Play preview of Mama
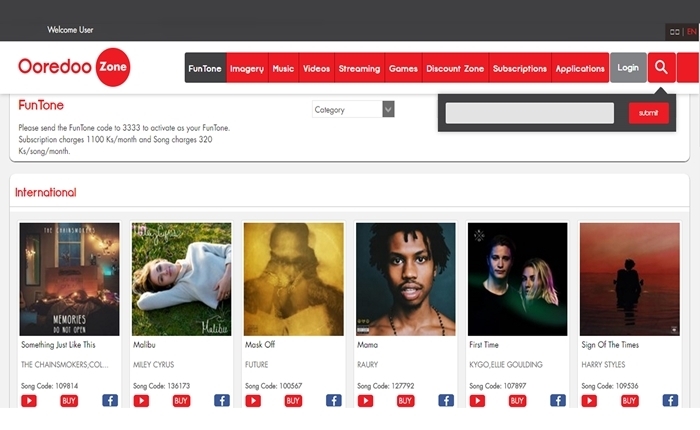 pos(365,401)
